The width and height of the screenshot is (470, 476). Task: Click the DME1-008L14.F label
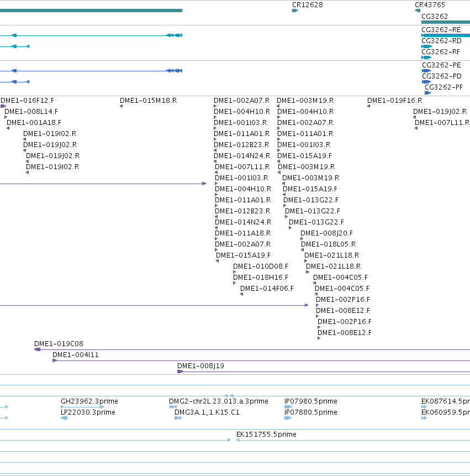coord(31,112)
